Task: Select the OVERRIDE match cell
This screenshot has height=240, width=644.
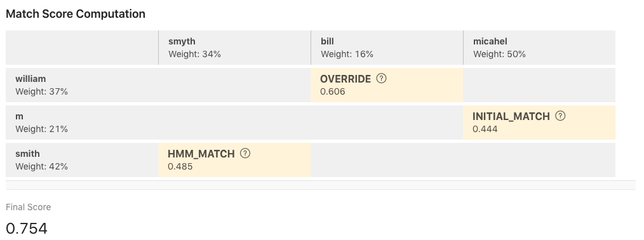Action: 387,85
